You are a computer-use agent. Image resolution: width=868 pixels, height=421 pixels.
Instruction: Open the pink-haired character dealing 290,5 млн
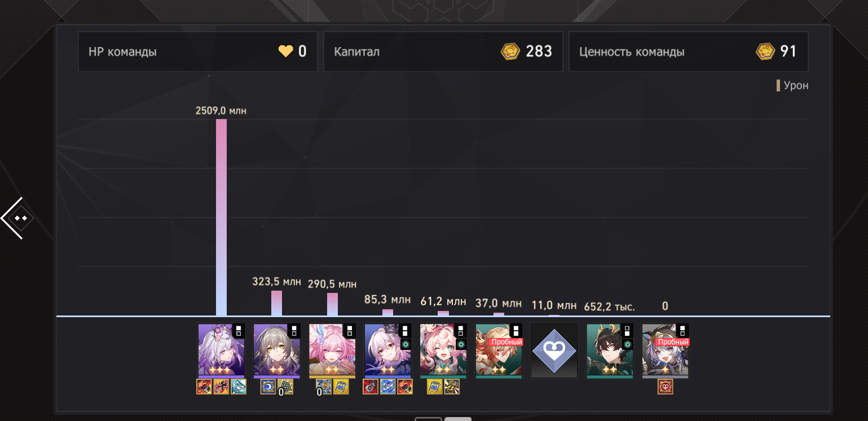pos(332,350)
